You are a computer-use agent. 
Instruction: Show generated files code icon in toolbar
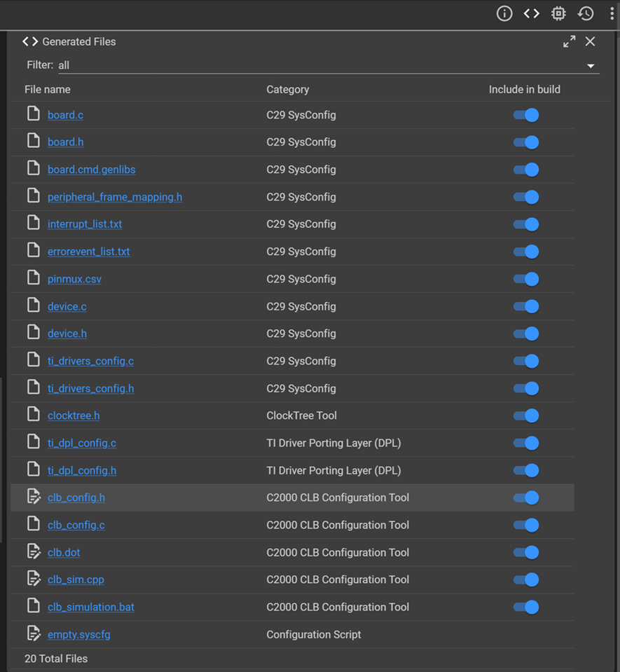click(x=531, y=14)
